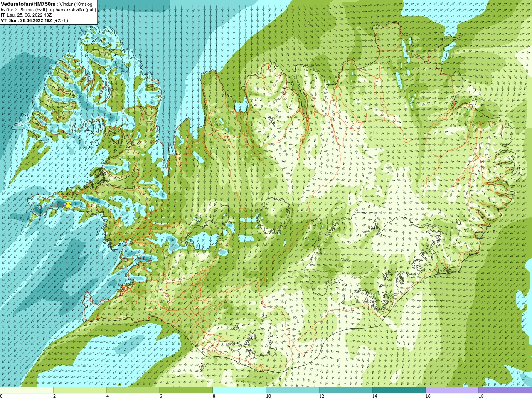
Task: Click the dark teal 14–16 m/s swatch
Action: pyautogui.click(x=399, y=390)
